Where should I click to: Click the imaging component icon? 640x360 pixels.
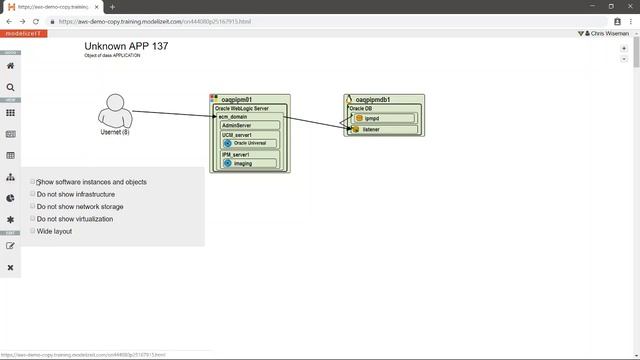227,163
